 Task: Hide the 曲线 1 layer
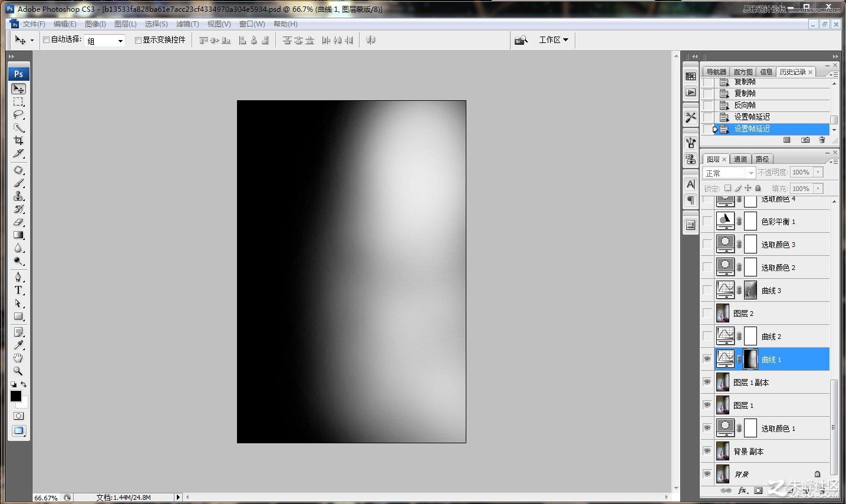(707, 359)
